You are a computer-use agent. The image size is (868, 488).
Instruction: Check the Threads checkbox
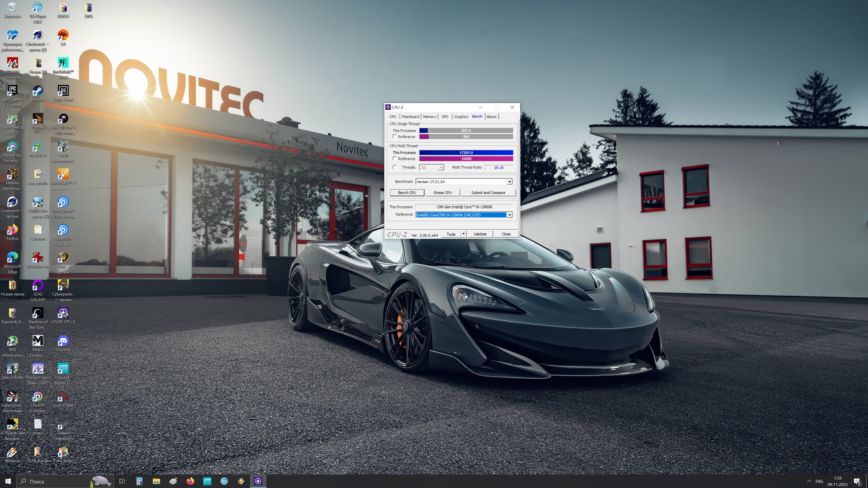395,167
